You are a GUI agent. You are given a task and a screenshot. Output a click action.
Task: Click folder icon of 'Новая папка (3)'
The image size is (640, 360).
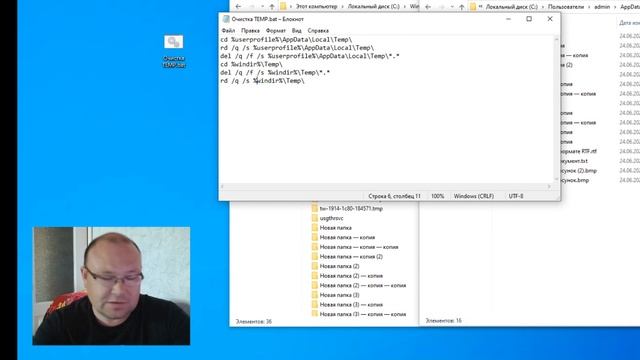pos(315,295)
